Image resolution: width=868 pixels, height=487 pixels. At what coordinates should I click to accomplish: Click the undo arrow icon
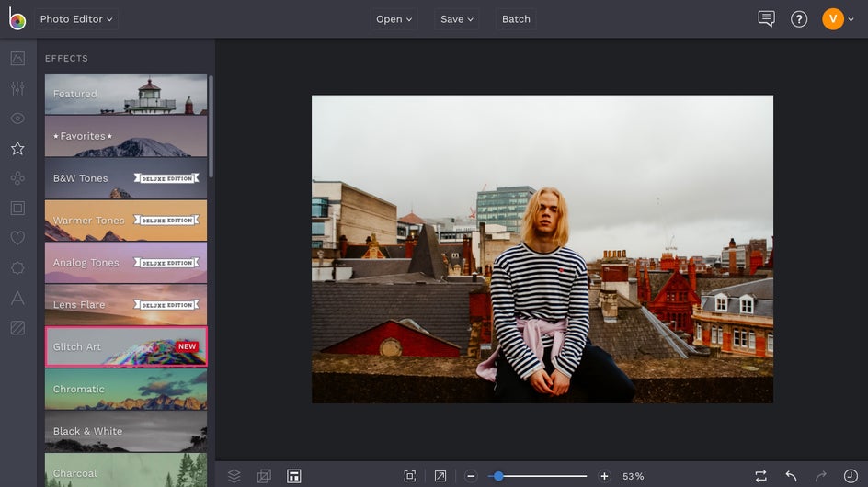point(791,476)
